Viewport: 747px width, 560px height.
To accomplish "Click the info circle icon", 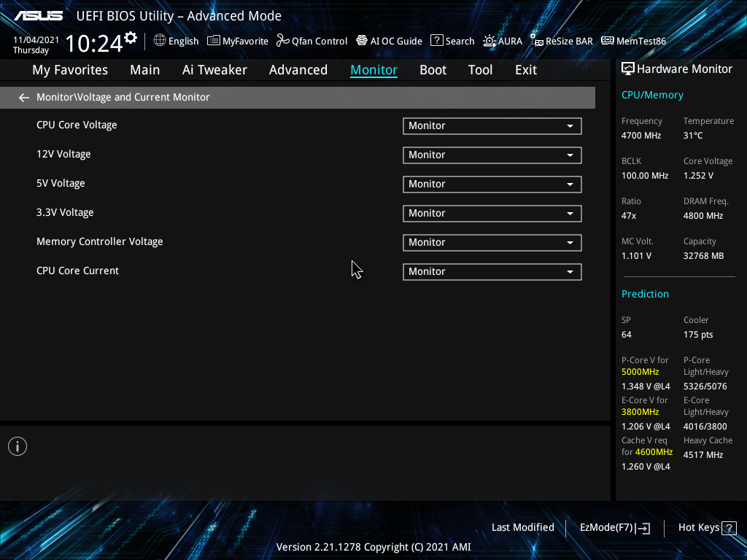I will [x=18, y=446].
